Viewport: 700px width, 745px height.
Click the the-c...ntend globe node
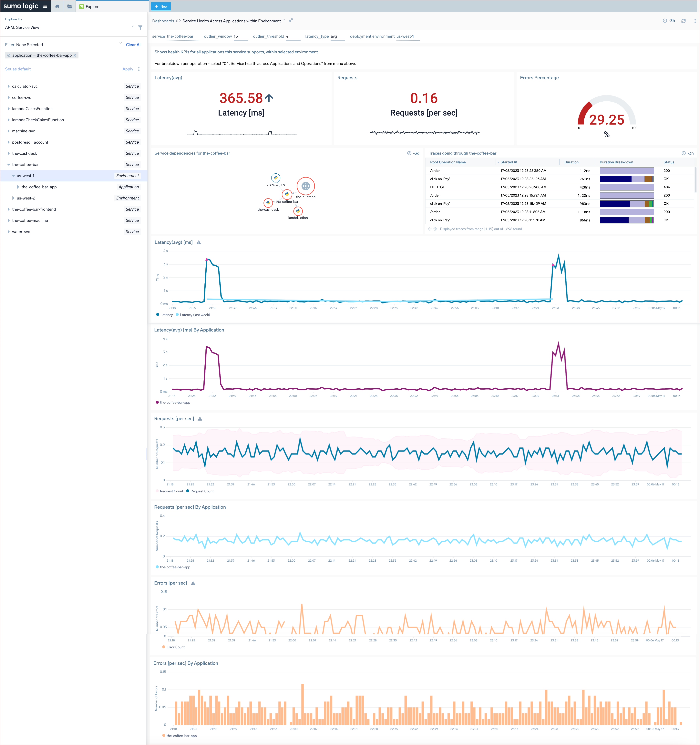coord(306,186)
